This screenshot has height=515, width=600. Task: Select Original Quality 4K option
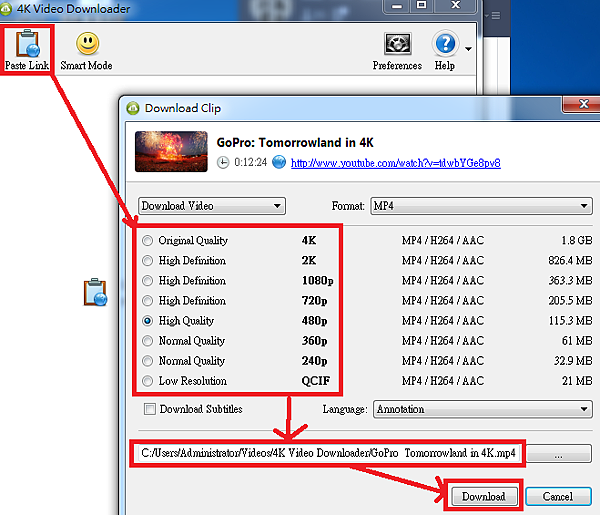point(147,240)
